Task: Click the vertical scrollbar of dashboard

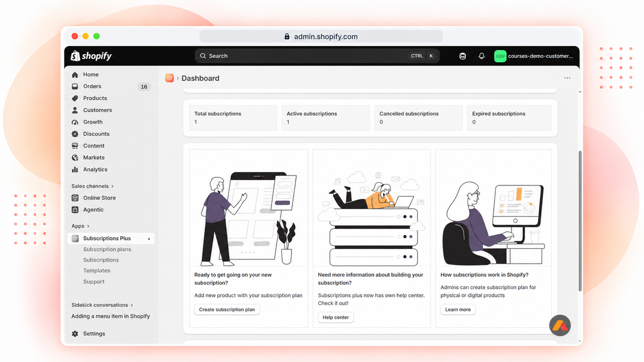Action: click(580, 221)
